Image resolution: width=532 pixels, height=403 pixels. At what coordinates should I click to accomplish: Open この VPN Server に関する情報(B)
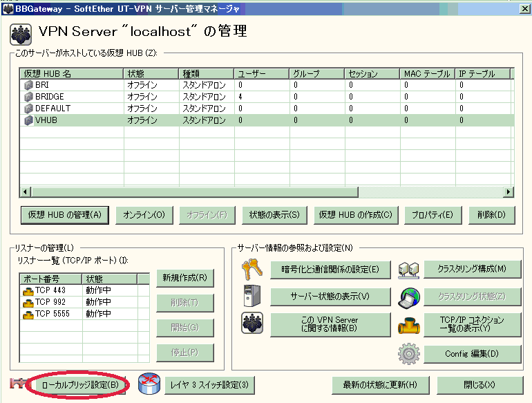coord(330,325)
